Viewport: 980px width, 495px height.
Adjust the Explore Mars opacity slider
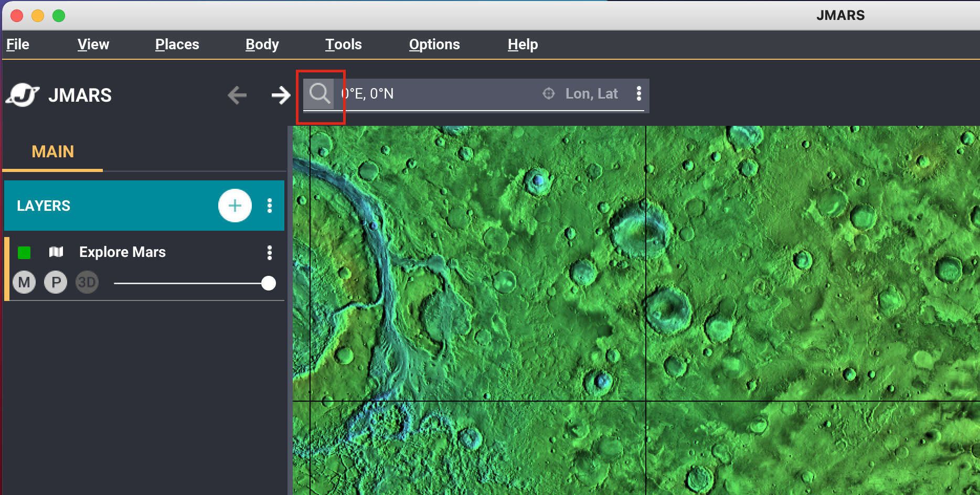click(195, 283)
